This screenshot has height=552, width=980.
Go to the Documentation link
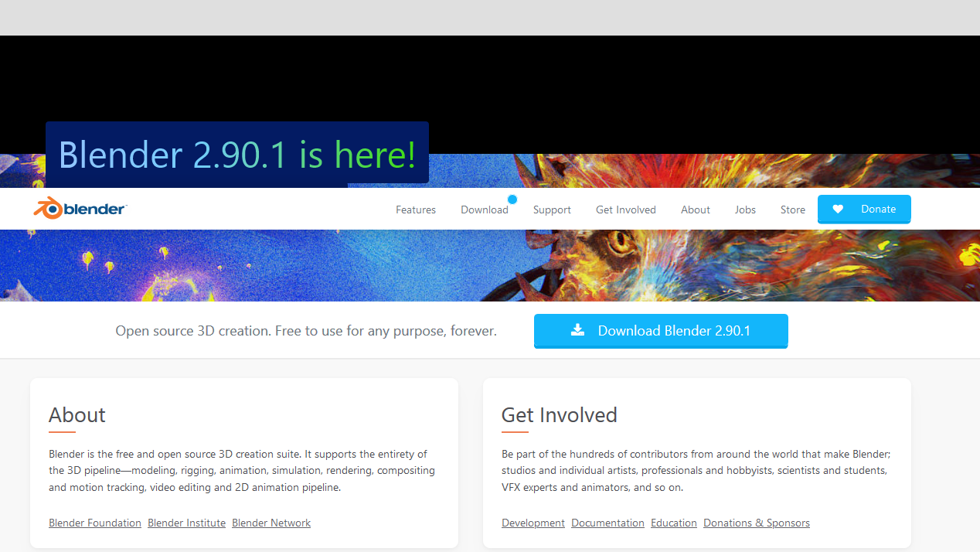coord(607,523)
